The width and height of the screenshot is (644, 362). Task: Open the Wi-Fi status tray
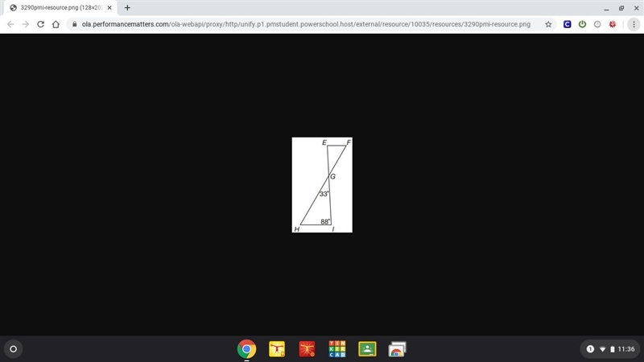point(602,349)
